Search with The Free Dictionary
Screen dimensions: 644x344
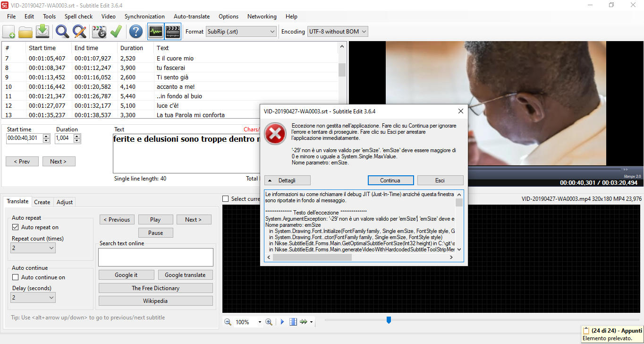[x=155, y=288]
